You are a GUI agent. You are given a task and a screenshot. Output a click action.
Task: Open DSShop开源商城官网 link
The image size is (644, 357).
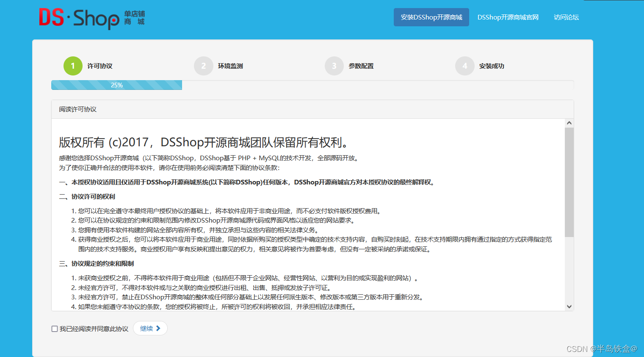(x=508, y=17)
